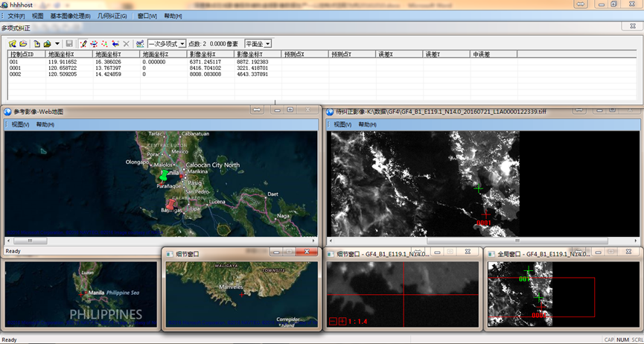Screen dimensions: 644x344
Task: Select control point row 0001 in table
Action: [16, 68]
